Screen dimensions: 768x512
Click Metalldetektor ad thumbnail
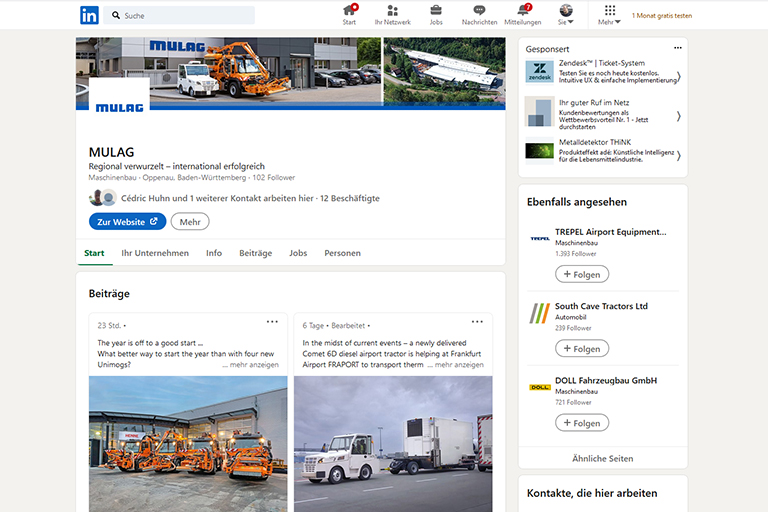click(x=540, y=151)
